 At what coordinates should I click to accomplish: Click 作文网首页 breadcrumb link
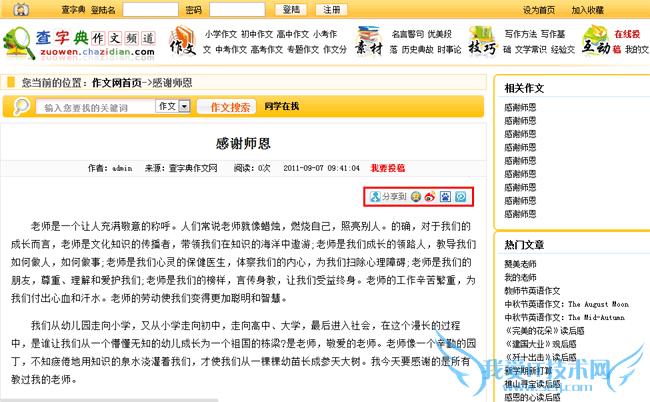tap(116, 83)
